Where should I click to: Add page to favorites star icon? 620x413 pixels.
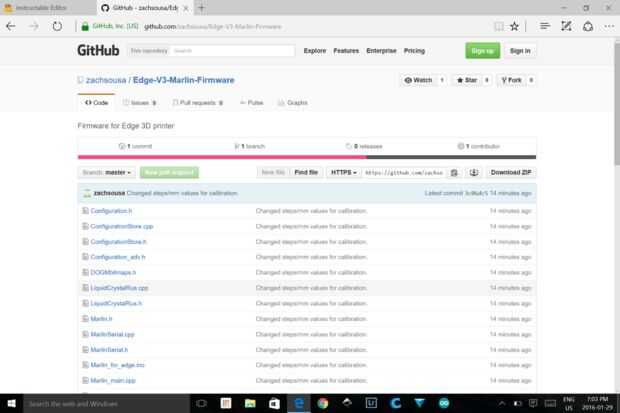click(514, 27)
